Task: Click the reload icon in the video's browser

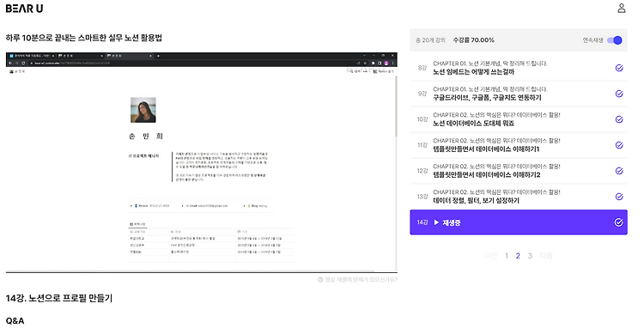Action: click(x=23, y=64)
